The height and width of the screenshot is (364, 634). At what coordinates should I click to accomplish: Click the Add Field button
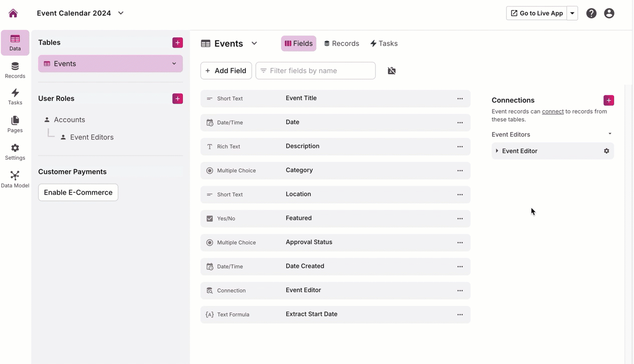point(226,71)
